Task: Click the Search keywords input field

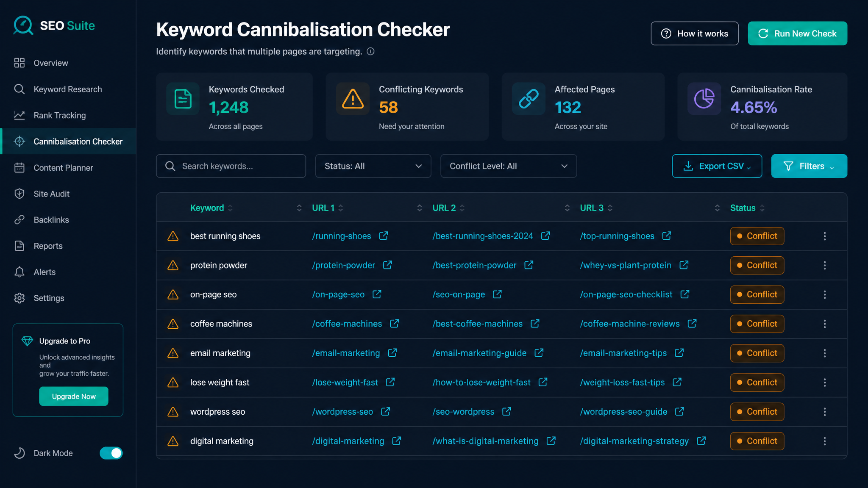Action: coord(231,166)
